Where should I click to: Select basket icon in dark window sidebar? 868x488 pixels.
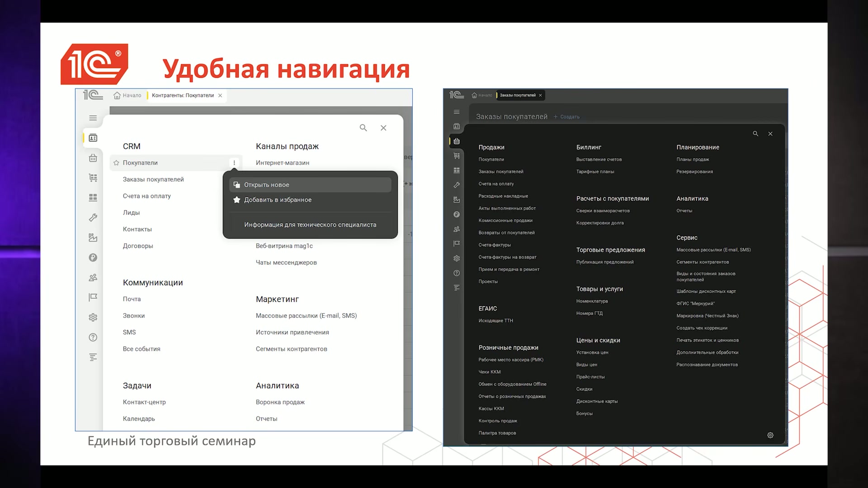click(457, 141)
